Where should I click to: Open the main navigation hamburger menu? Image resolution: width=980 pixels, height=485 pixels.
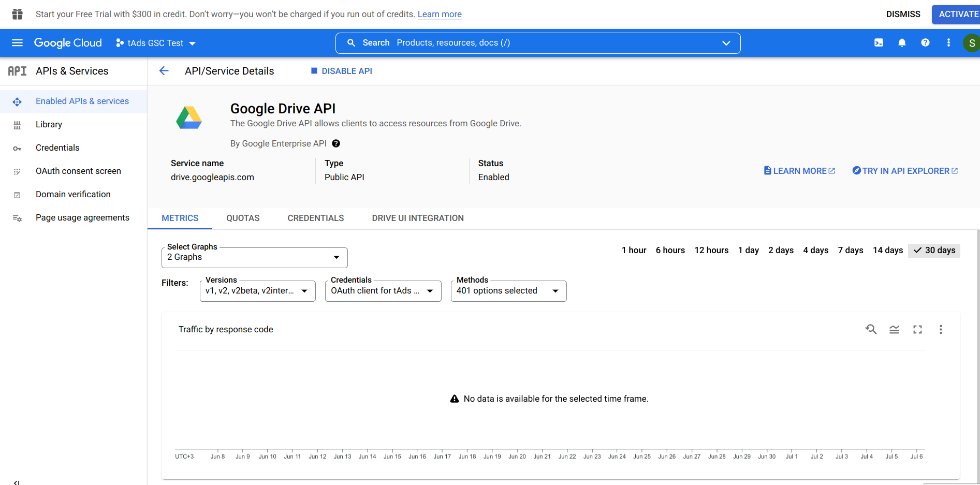pos(17,43)
